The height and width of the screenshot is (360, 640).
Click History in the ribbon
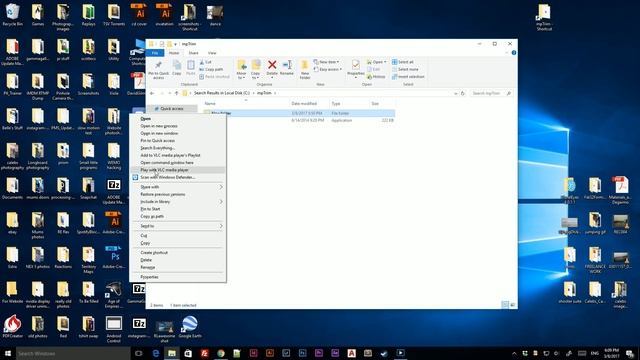coord(376,77)
